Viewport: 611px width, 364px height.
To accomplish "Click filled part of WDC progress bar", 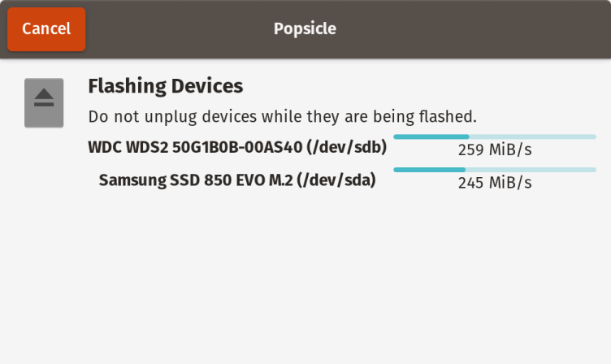I will [x=431, y=136].
